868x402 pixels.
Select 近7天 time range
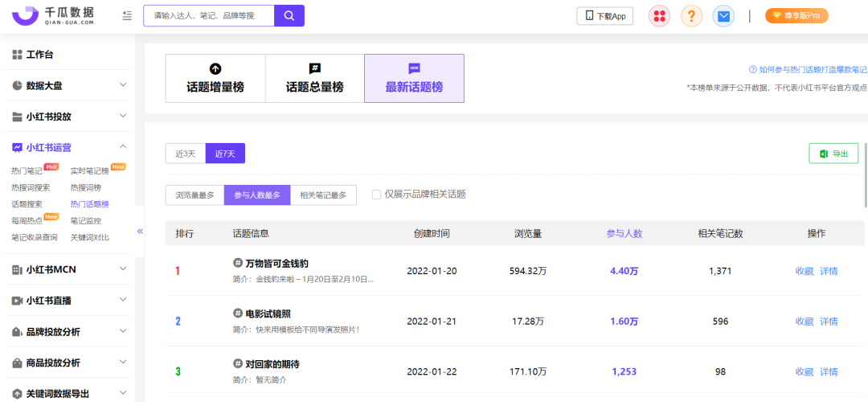coord(225,154)
